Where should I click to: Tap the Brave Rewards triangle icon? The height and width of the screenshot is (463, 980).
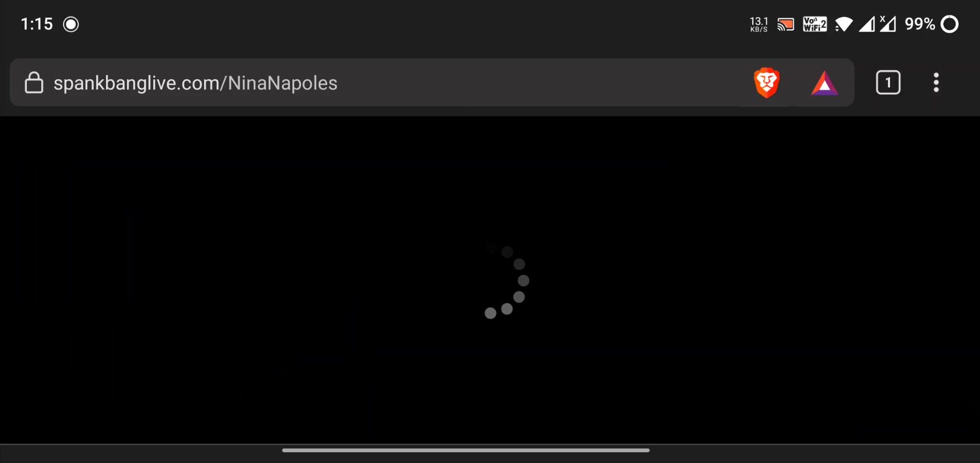[824, 83]
